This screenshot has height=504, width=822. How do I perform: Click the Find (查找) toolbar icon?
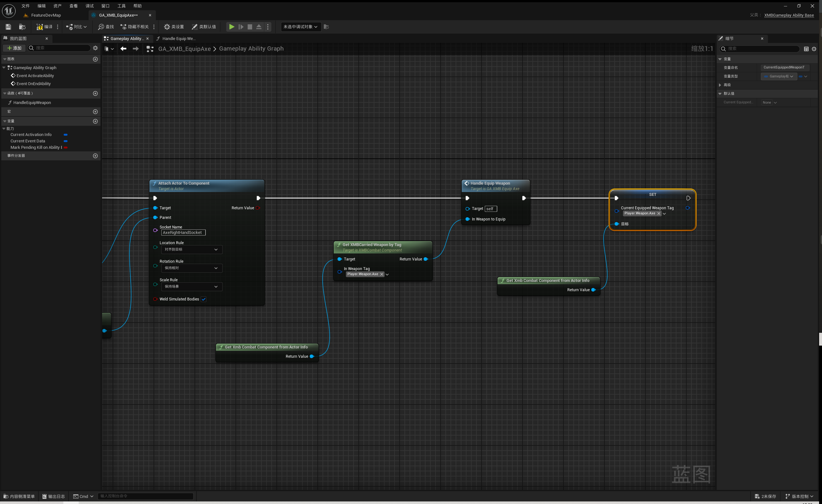(106, 27)
